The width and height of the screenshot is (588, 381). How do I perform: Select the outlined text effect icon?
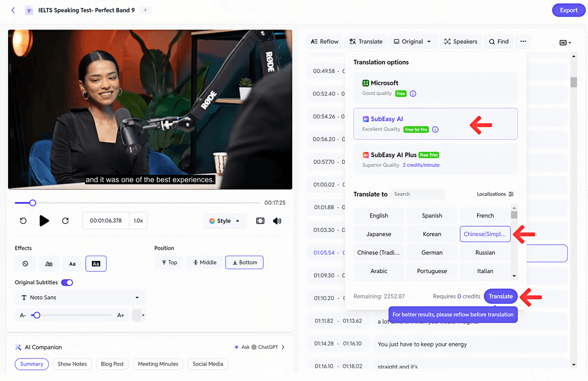(x=49, y=264)
